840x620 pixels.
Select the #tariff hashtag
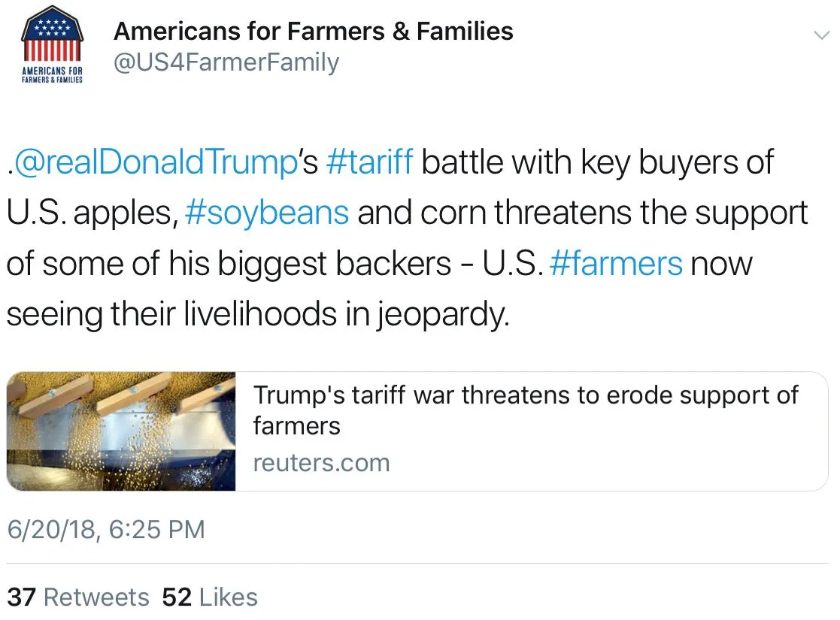370,163
